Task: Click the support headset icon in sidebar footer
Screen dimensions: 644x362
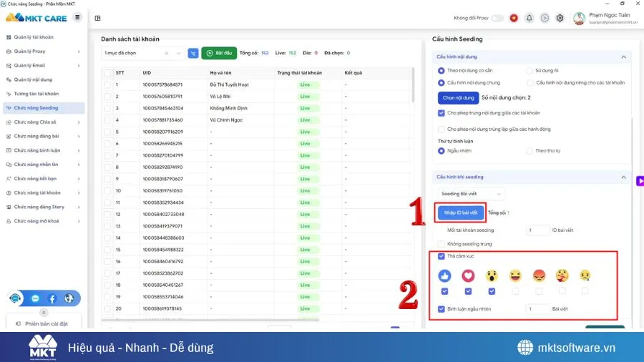Action: [15, 298]
